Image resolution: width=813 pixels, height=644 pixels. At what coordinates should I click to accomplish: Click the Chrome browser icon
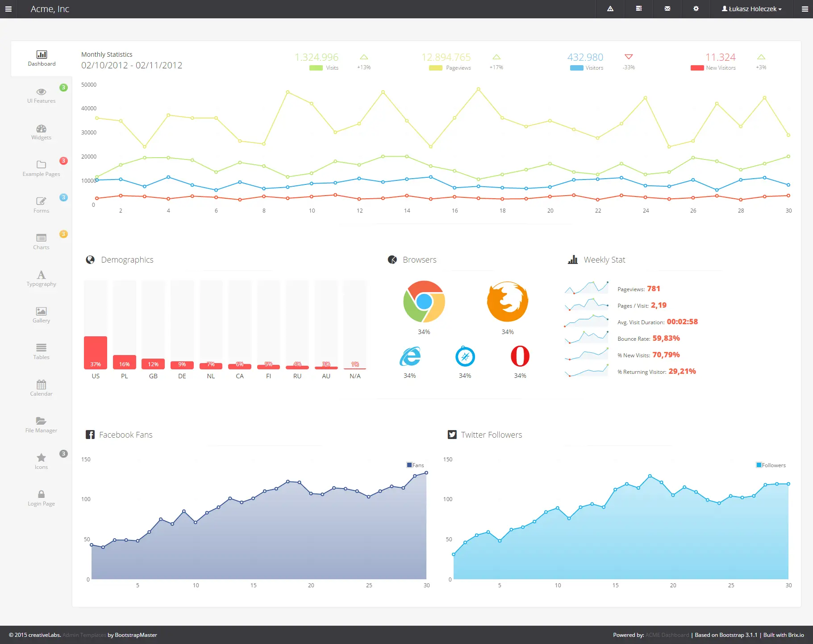point(424,301)
